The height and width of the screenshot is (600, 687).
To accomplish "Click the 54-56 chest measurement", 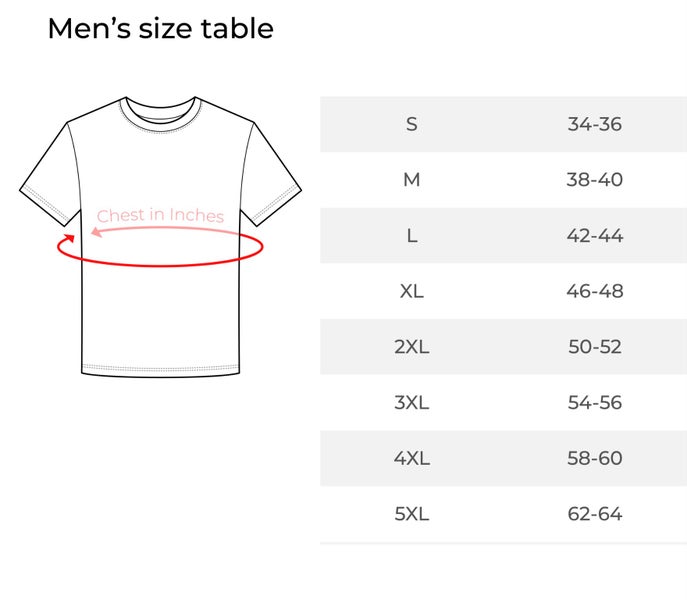I will [x=595, y=403].
